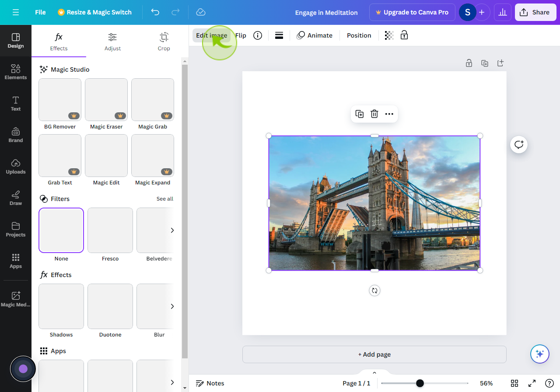Viewport: 560px width, 392px height.
Task: Show image info icon
Action: click(x=258, y=35)
